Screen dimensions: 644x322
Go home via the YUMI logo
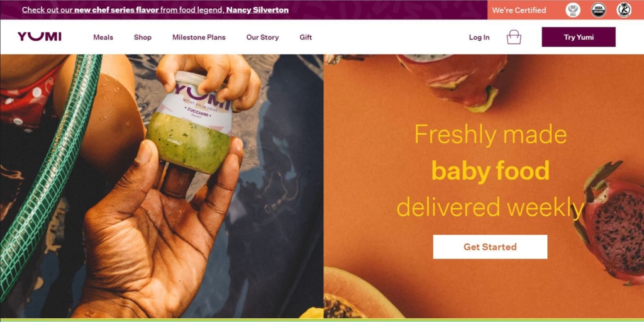pos(40,37)
